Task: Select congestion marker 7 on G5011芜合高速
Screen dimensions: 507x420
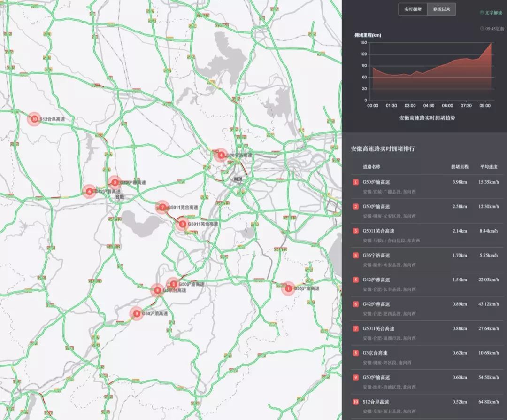Action: pos(162,207)
